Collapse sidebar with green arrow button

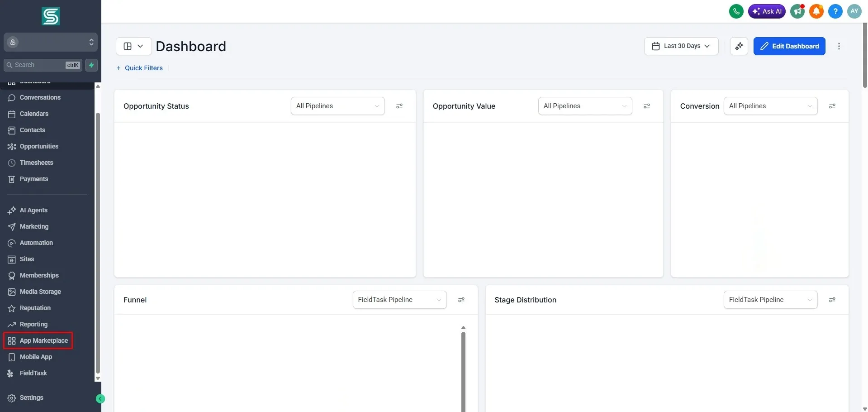pos(100,399)
